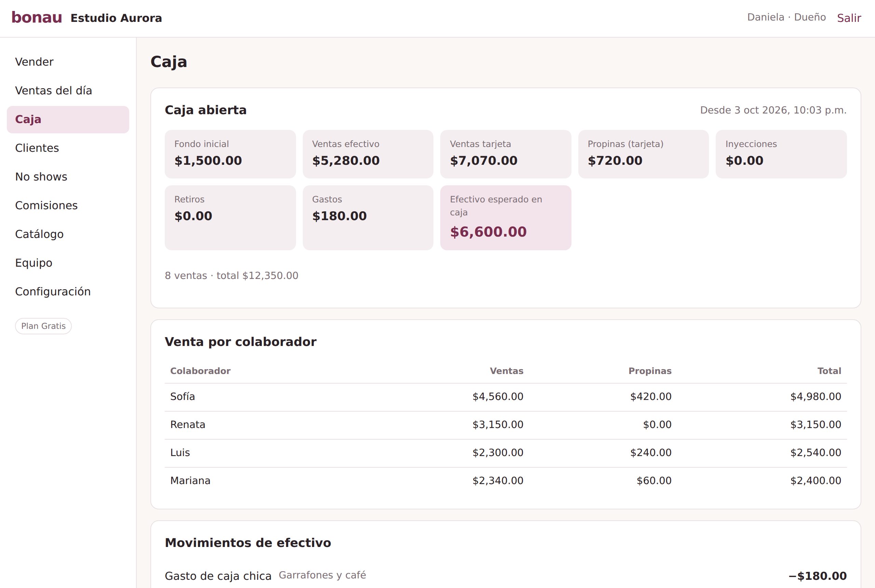Click the Ventas tarjeta $7,070.00 card

tap(506, 154)
